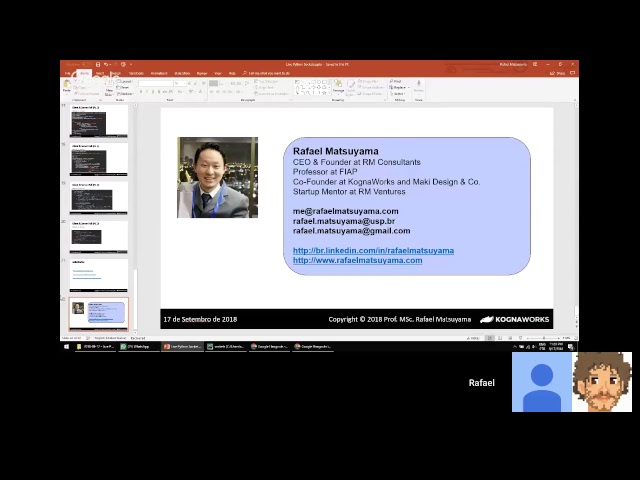This screenshot has height=480, width=640.
Task: Toggle Italic formatting
Action: (x=147, y=92)
